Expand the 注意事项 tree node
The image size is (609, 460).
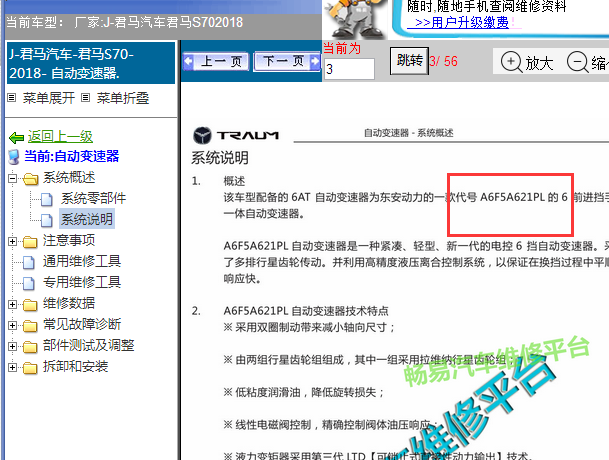(12, 241)
